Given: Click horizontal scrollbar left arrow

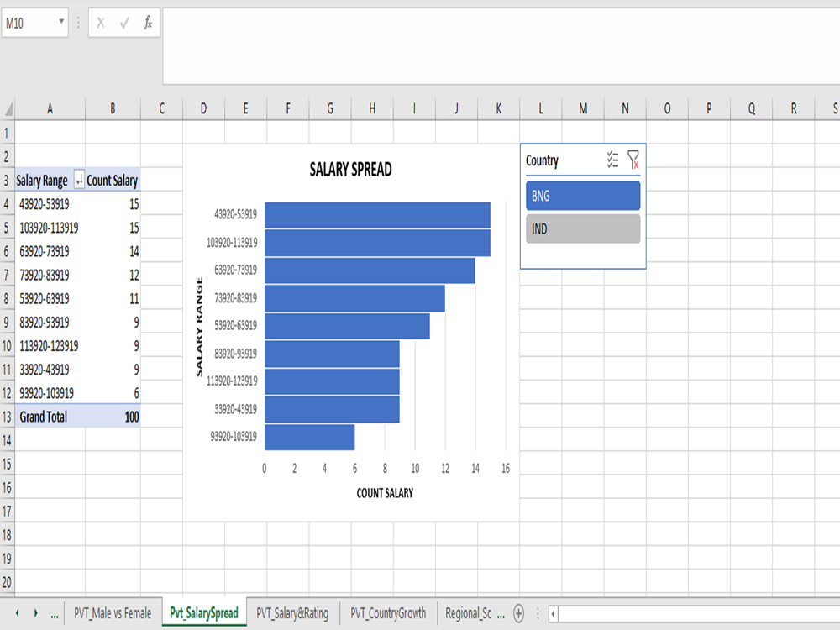Looking at the screenshot, I should coord(554,614).
